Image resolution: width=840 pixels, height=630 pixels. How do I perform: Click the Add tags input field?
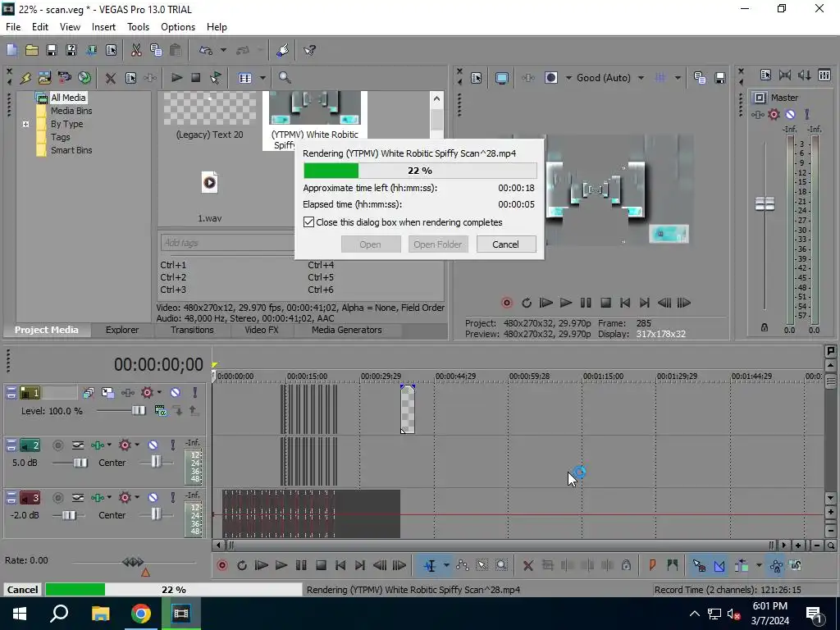[226, 243]
